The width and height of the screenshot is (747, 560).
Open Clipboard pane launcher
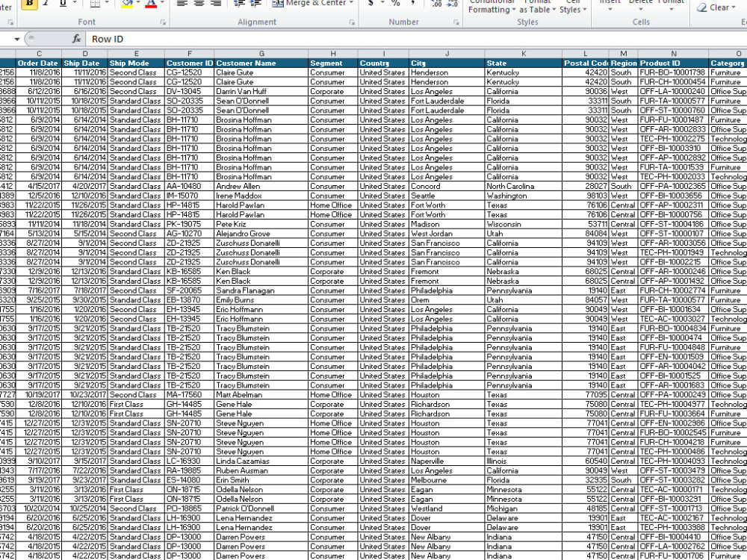[x=10, y=22]
